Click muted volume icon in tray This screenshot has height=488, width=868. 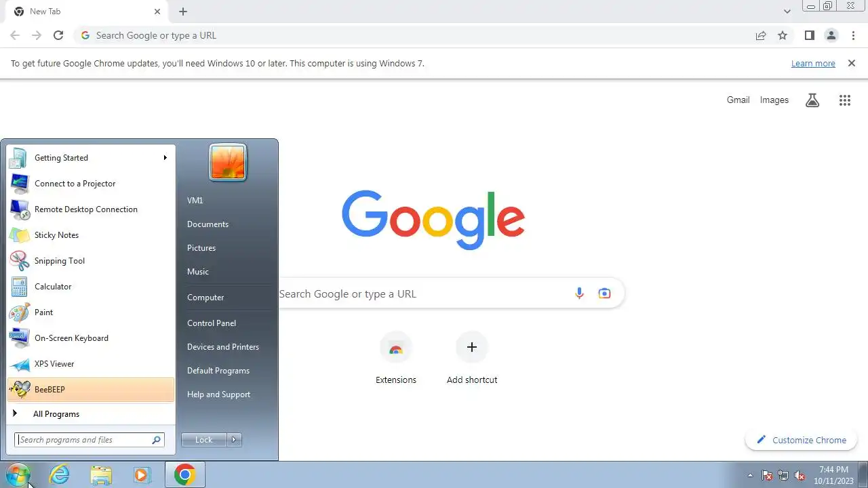pyautogui.click(x=800, y=475)
